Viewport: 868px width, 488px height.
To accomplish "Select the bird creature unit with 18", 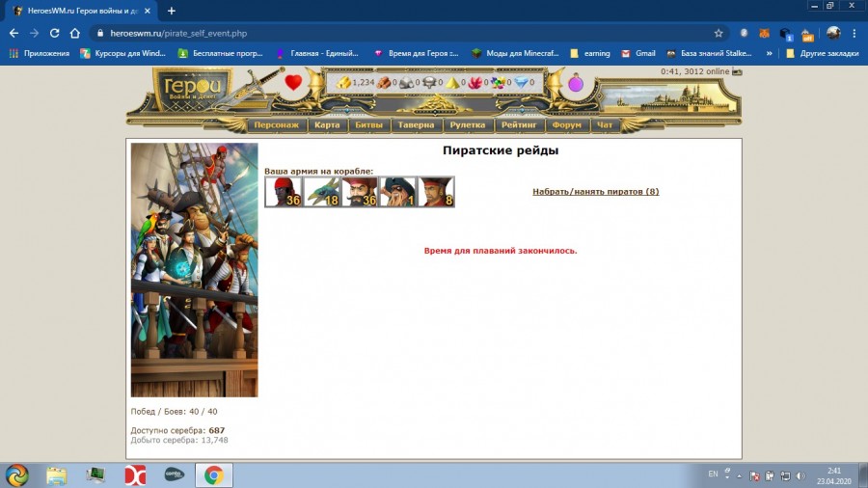I will [321, 192].
